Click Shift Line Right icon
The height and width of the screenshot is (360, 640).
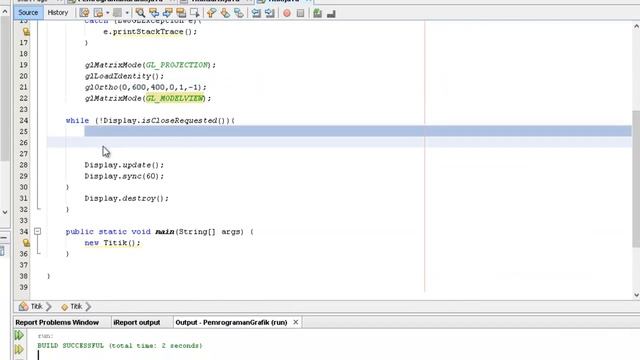[x=270, y=13]
